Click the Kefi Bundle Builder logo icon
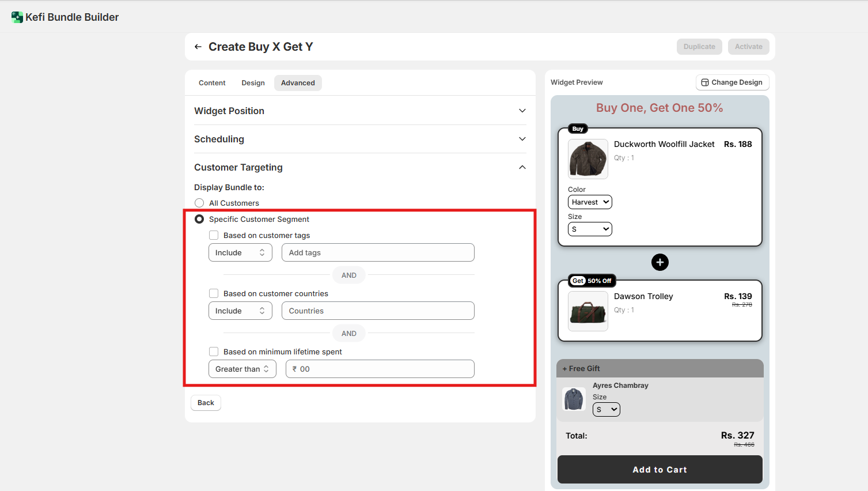This screenshot has height=491, width=868. tap(17, 17)
